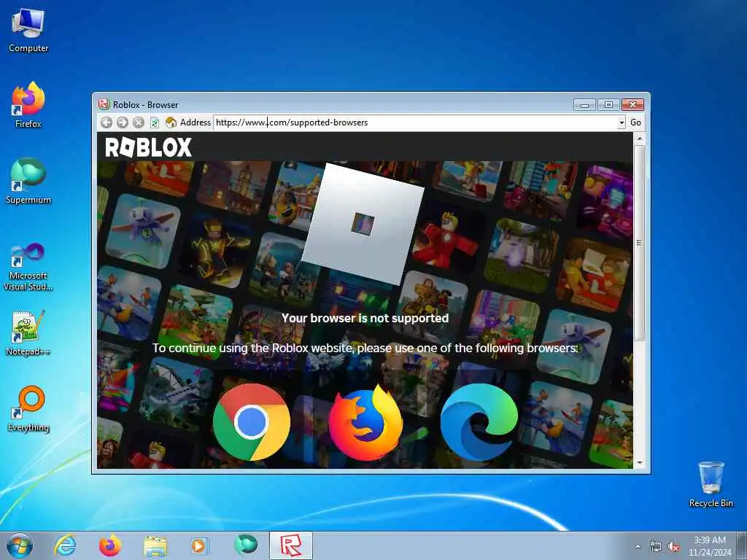Image resolution: width=747 pixels, height=560 pixels.
Task: Click the muted volume tray icon
Action: tap(673, 547)
